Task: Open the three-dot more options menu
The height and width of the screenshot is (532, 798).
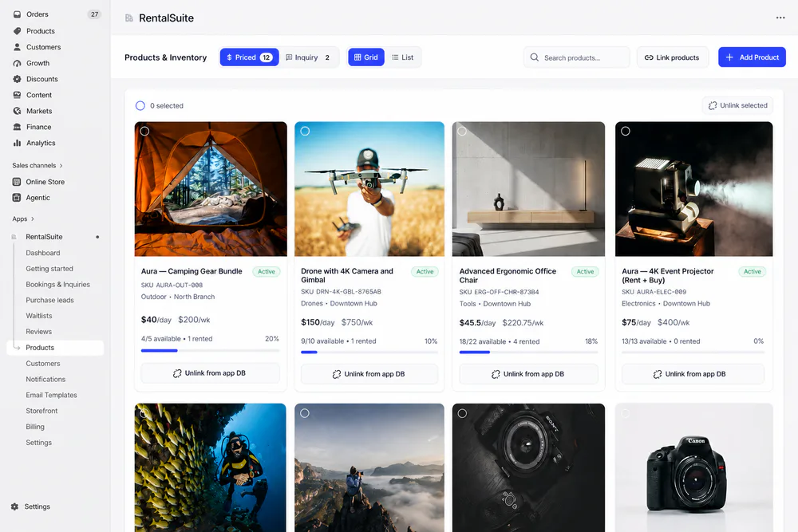Action: click(x=780, y=18)
